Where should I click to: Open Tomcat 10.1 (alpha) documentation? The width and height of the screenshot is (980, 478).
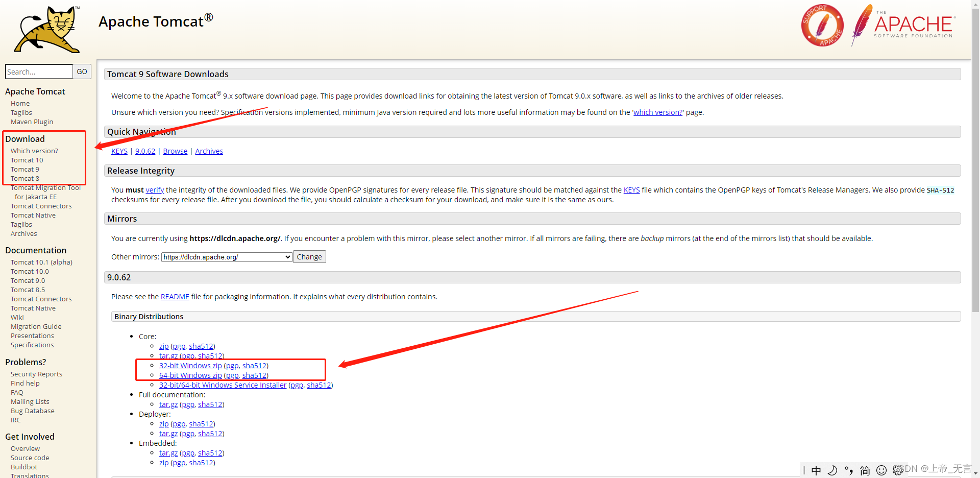point(41,262)
